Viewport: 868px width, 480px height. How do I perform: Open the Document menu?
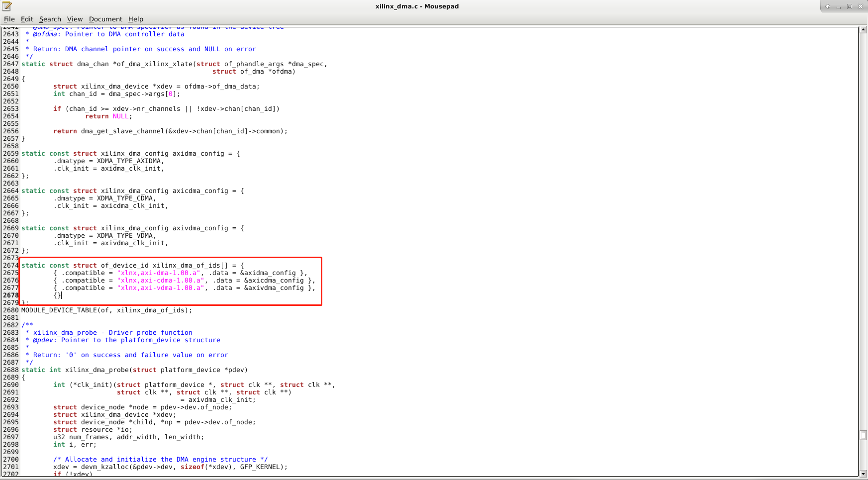click(x=105, y=19)
